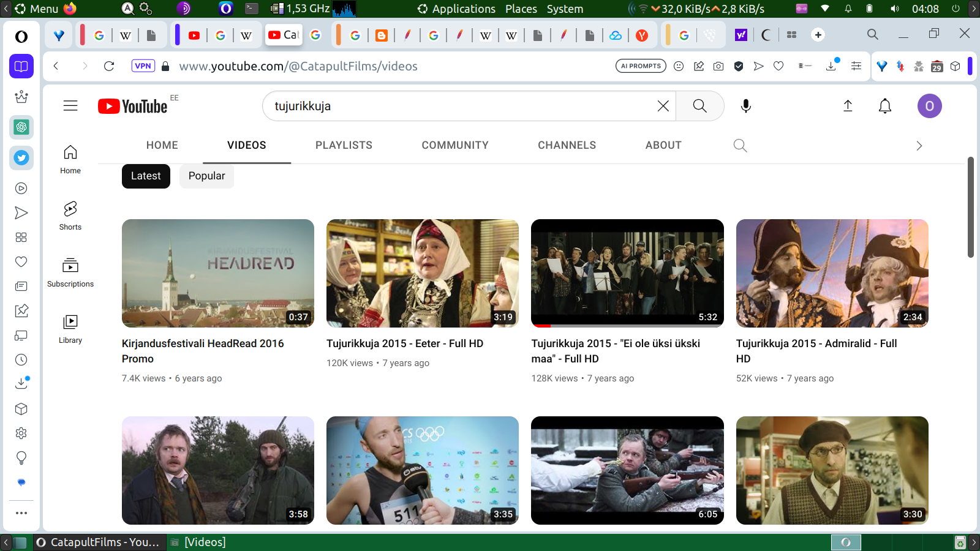Open Subscriptions in the YouTube sidebar
The width and height of the screenshot is (980, 551).
[70, 272]
